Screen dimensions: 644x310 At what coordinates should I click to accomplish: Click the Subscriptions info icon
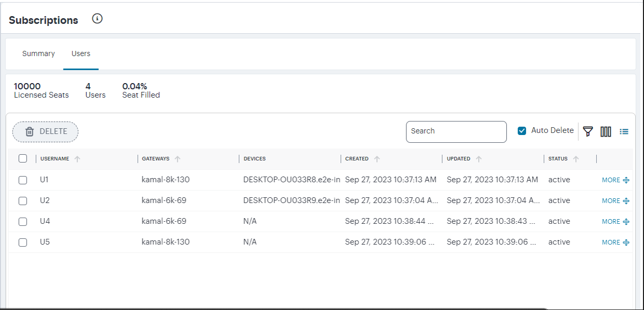pos(97,19)
